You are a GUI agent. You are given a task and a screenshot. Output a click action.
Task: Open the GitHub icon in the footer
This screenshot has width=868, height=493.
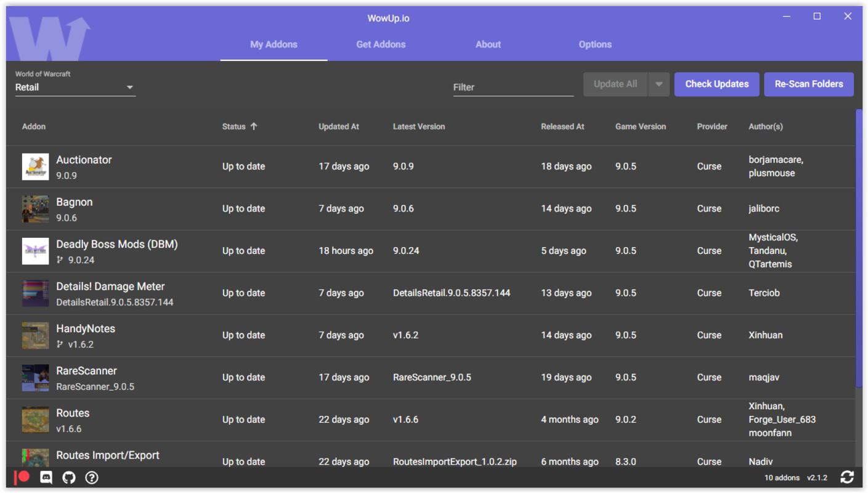pos(69,478)
